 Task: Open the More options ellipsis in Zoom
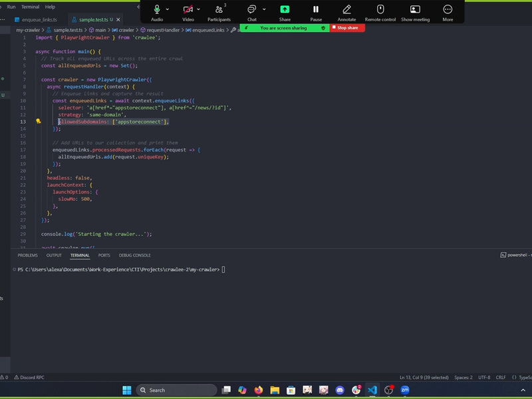point(448,10)
